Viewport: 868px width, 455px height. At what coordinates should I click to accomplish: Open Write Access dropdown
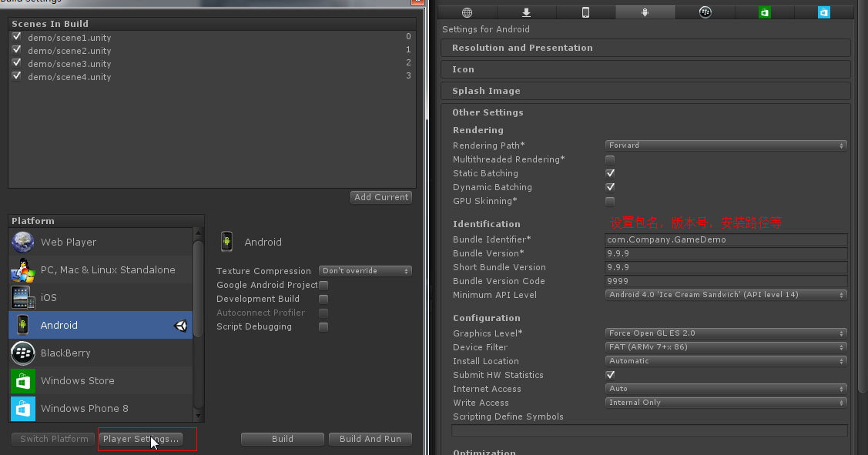726,403
